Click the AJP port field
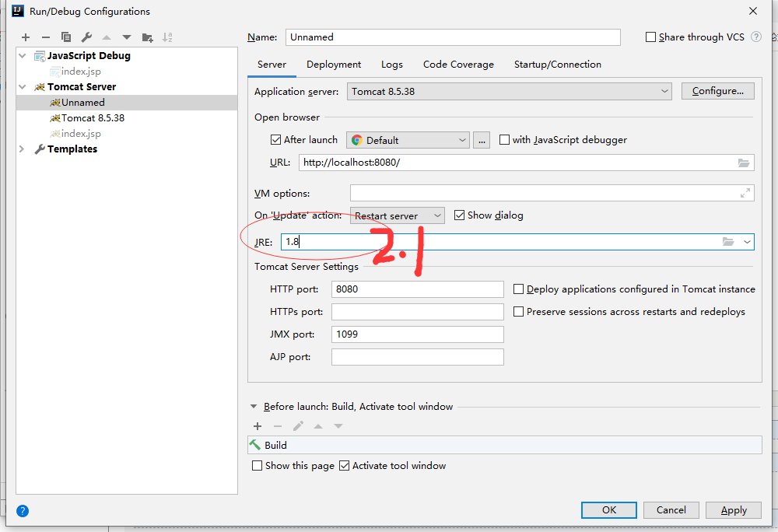The image size is (778, 532). (417, 357)
